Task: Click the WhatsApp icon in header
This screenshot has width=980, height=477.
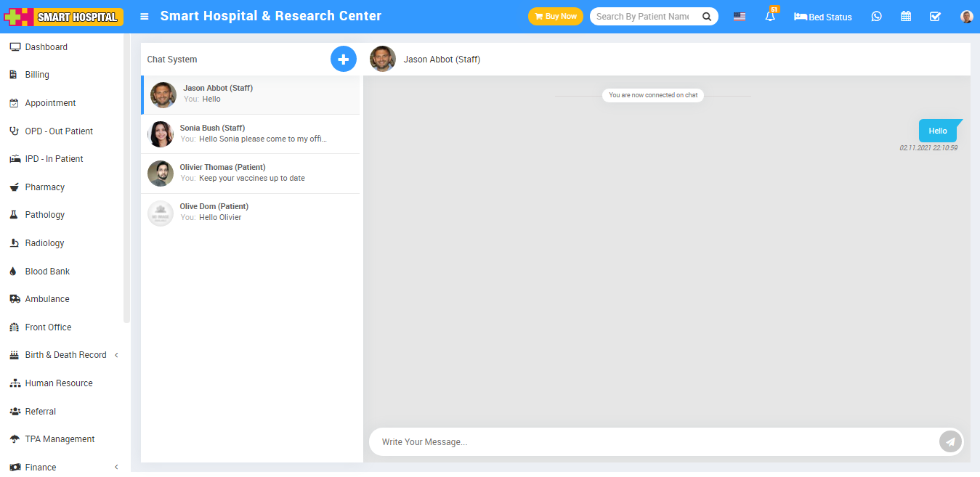Action: pos(877,17)
